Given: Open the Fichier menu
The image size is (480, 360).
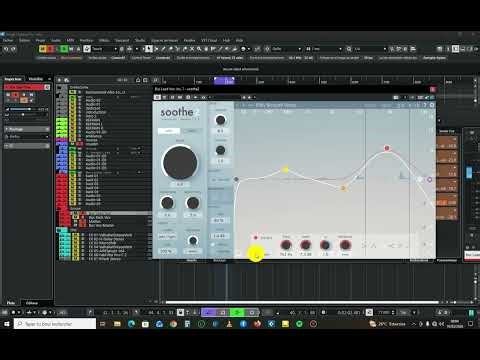Looking at the screenshot, I should pyautogui.click(x=8, y=40).
